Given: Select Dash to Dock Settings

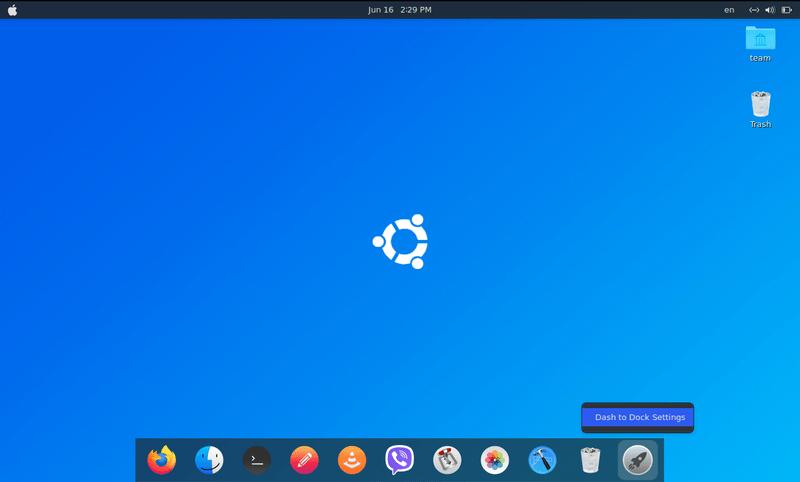Looking at the screenshot, I should pos(639,417).
